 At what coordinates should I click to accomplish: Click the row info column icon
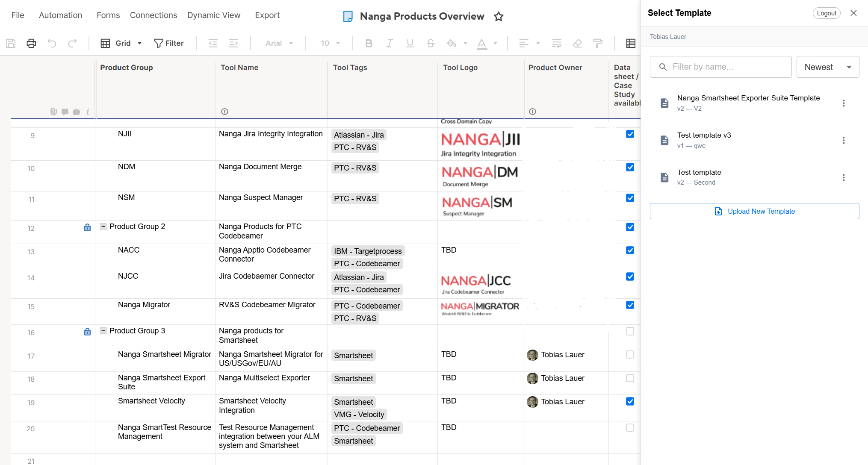[x=88, y=112]
